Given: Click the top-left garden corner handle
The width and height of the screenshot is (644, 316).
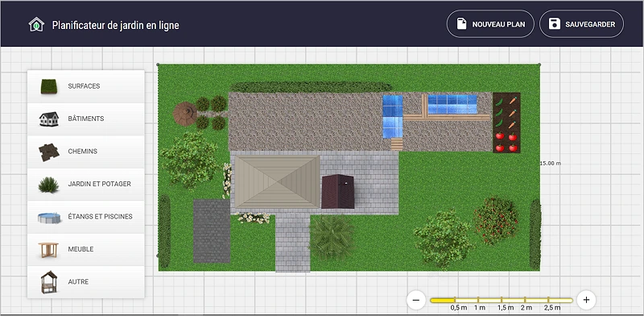Looking at the screenshot, I should [x=158, y=64].
